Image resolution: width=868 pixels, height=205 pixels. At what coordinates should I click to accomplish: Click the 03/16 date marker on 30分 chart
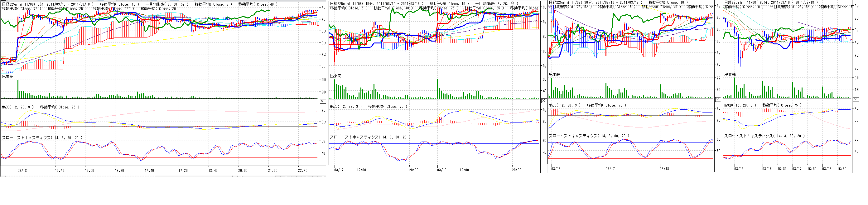[x=556, y=168]
